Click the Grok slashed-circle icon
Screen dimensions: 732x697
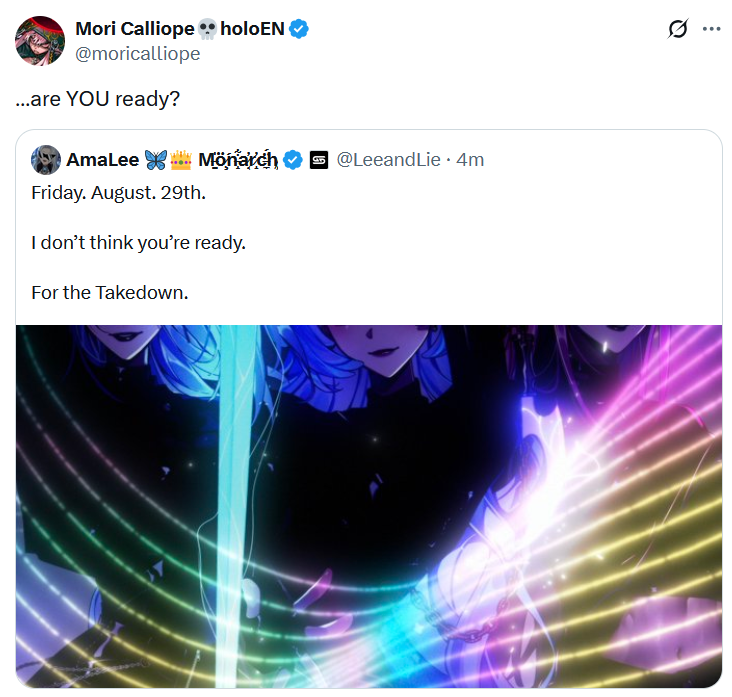pos(677,29)
